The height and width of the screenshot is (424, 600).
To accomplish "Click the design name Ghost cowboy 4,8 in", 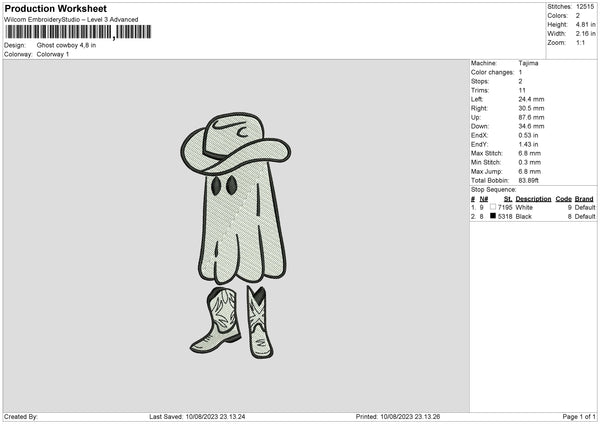I will point(66,45).
